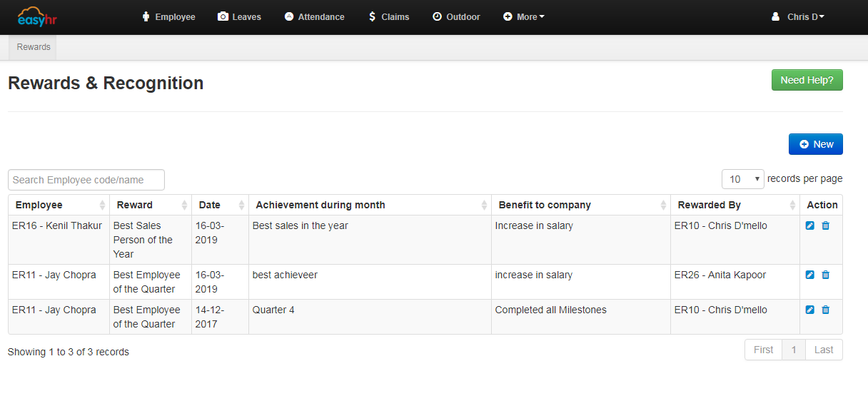Open the Attendance menu item
Image resolution: width=868 pixels, height=396 pixels.
coord(314,16)
